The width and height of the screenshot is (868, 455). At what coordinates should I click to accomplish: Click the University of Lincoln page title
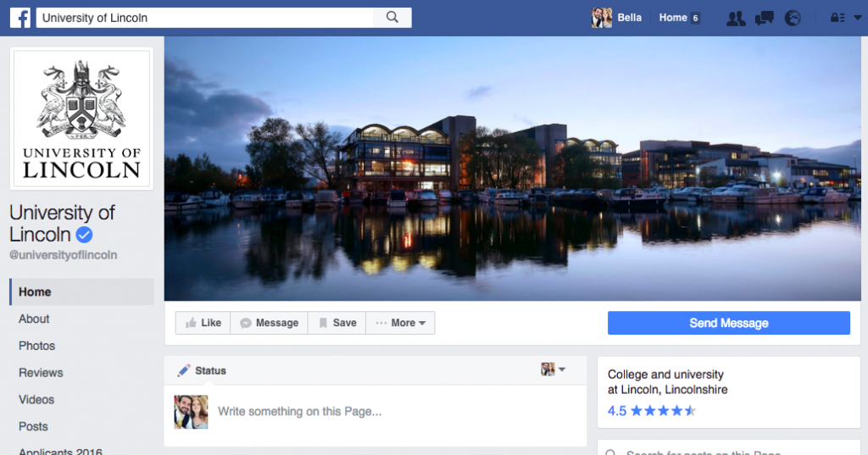[x=62, y=224]
